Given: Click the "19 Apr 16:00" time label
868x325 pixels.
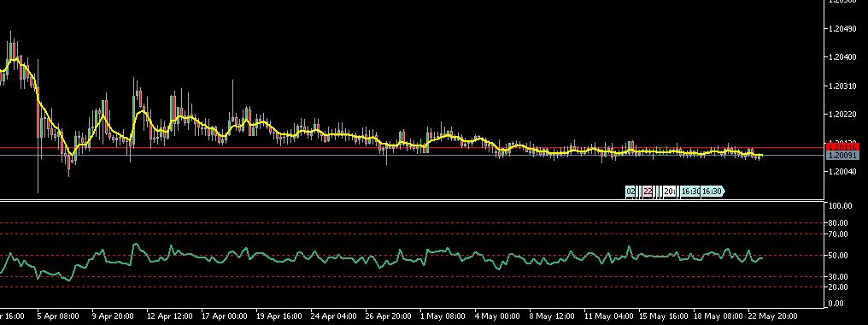Looking at the screenshot, I should coord(279,316).
